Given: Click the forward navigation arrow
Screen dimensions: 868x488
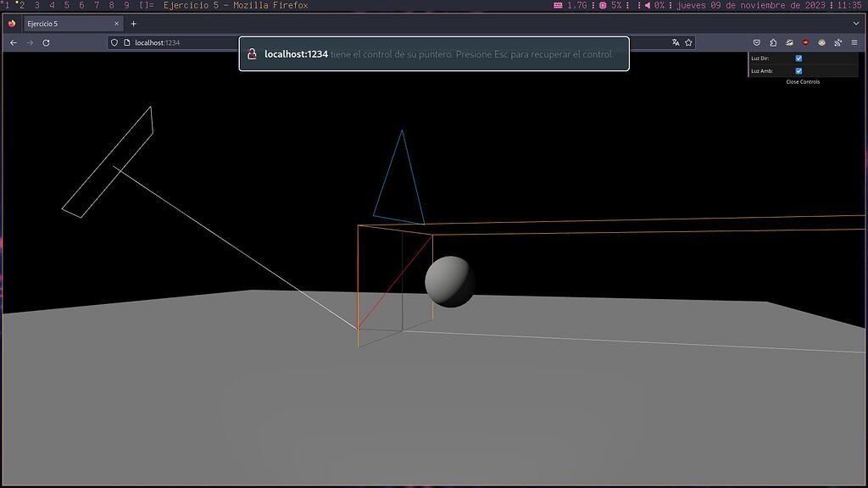Looking at the screenshot, I should click(x=28, y=42).
